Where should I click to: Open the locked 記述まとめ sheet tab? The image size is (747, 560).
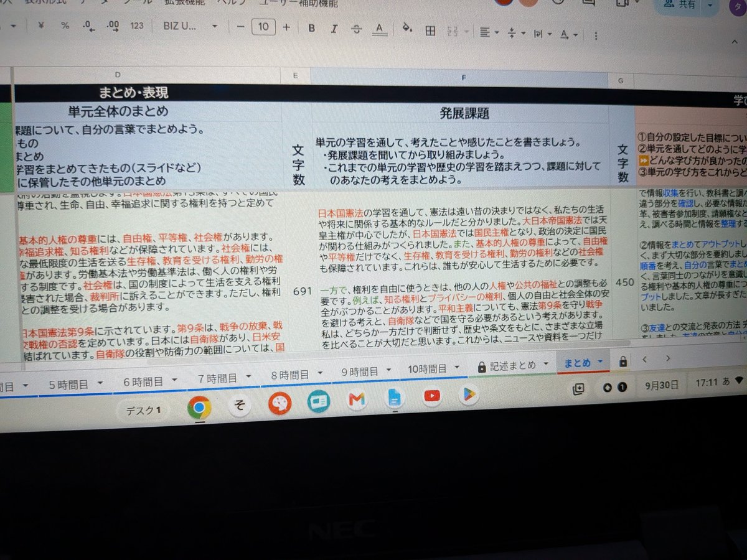[512, 365]
